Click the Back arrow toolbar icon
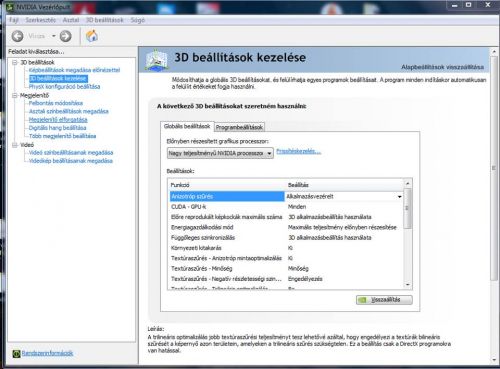This screenshot has width=500, height=369. pyautogui.click(x=17, y=36)
